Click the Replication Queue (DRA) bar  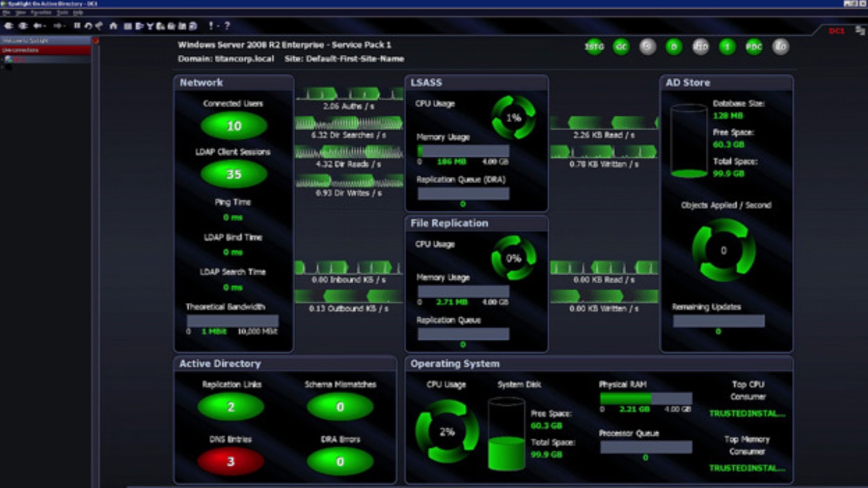[x=463, y=193]
